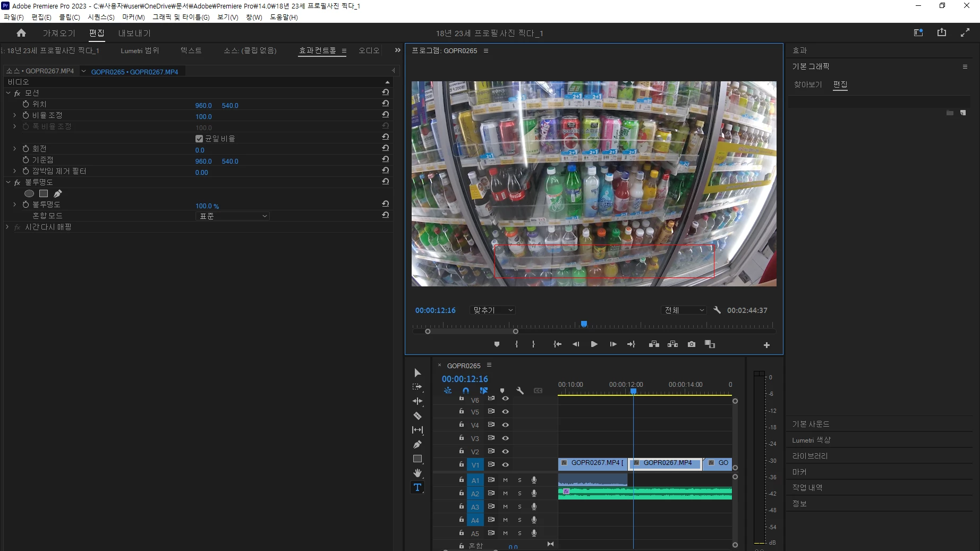The image size is (980, 551).
Task: Click the Extract button
Action: point(672,344)
